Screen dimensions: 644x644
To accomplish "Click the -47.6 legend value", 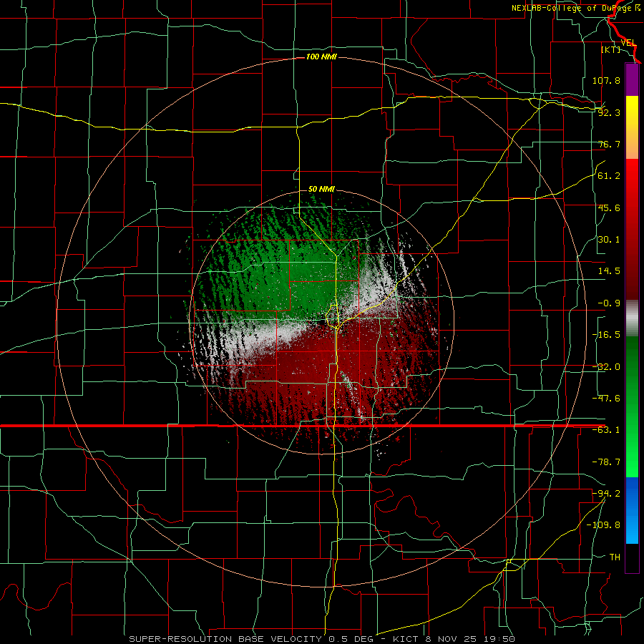I will click(x=606, y=399).
